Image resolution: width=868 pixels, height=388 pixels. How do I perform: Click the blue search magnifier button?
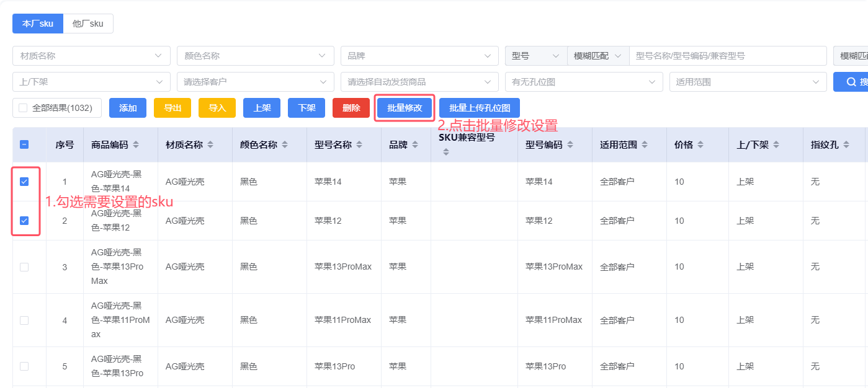(x=851, y=82)
